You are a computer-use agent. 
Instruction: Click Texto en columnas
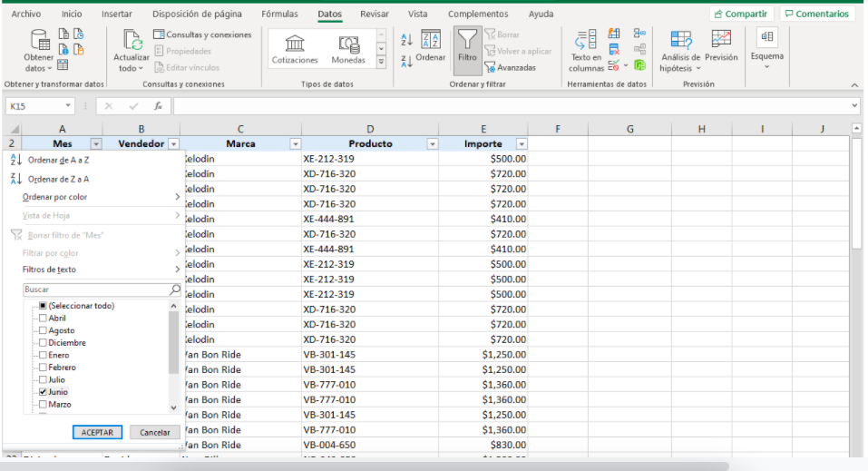[x=586, y=51]
